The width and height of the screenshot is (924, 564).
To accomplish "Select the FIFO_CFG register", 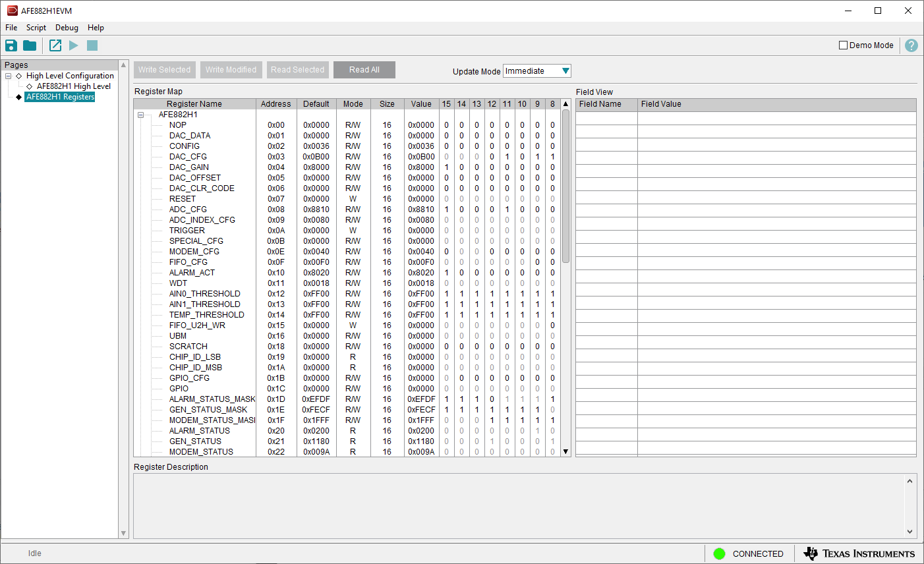I will pos(188,262).
